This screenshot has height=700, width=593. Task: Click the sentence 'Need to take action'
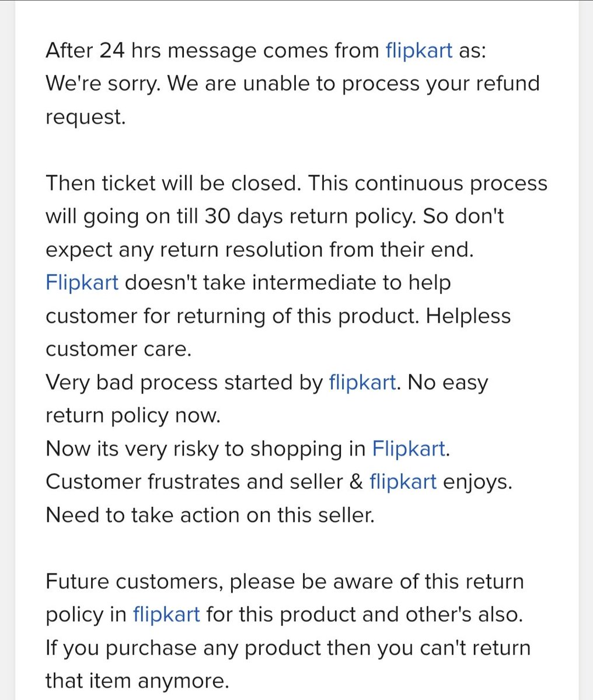pos(210,516)
